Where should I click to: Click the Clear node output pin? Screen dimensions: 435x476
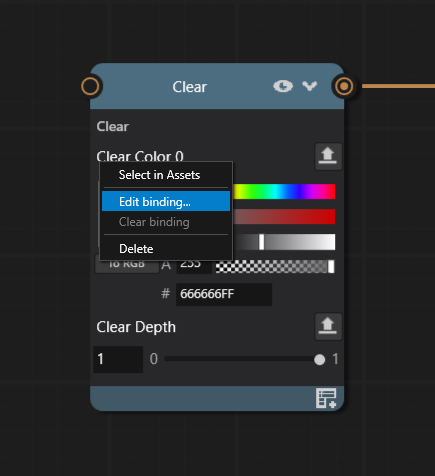pyautogui.click(x=344, y=87)
